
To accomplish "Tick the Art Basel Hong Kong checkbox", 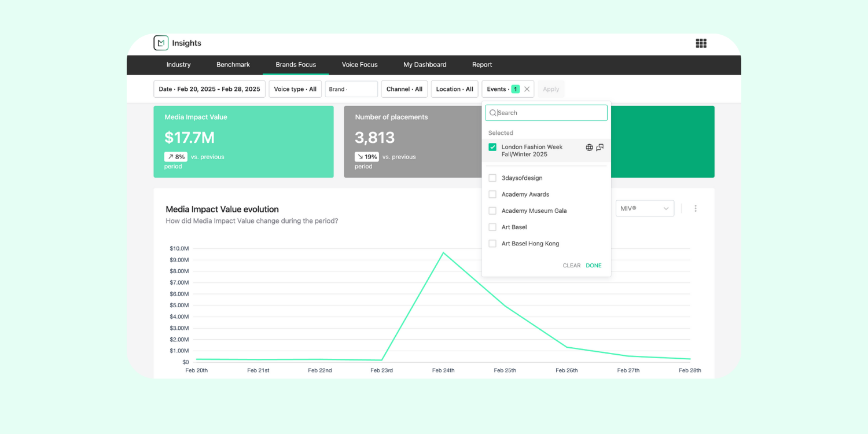I will 492,244.
